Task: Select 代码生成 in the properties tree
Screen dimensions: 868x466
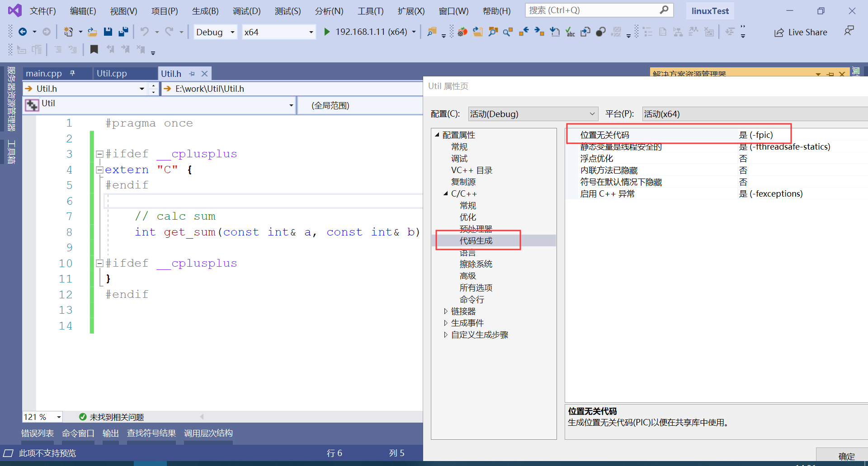Action: [476, 240]
